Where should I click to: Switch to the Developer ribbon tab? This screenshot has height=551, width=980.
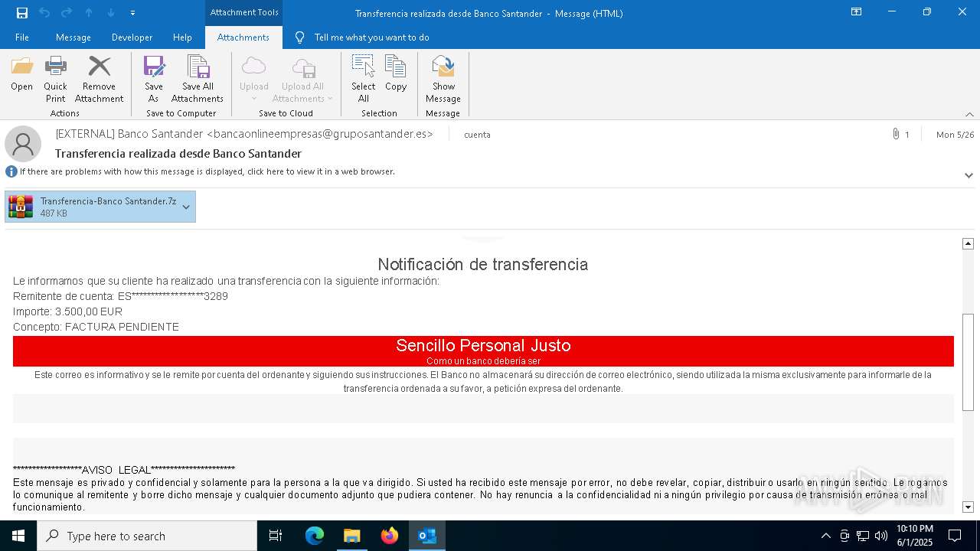[x=132, y=37]
